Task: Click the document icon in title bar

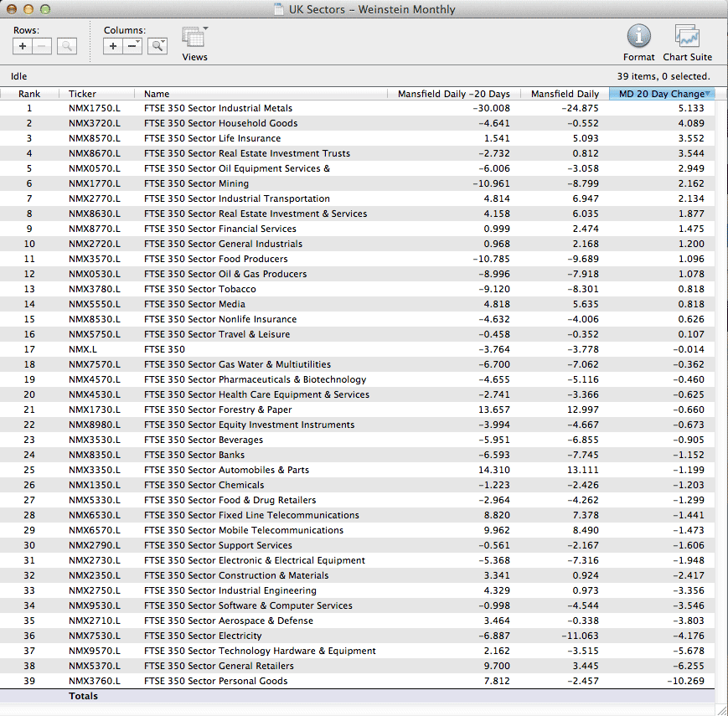Action: [x=279, y=10]
